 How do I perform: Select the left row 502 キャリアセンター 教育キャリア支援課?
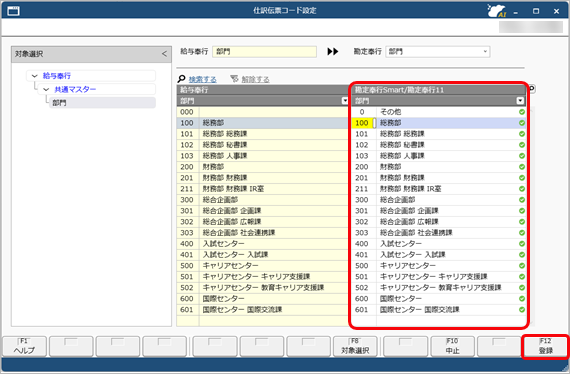(262, 287)
